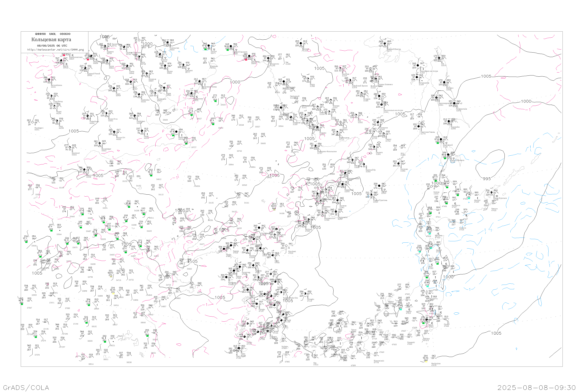Click the 'Choshi 47648' label
The height and width of the screenshot is (392, 588).
[446, 325]
